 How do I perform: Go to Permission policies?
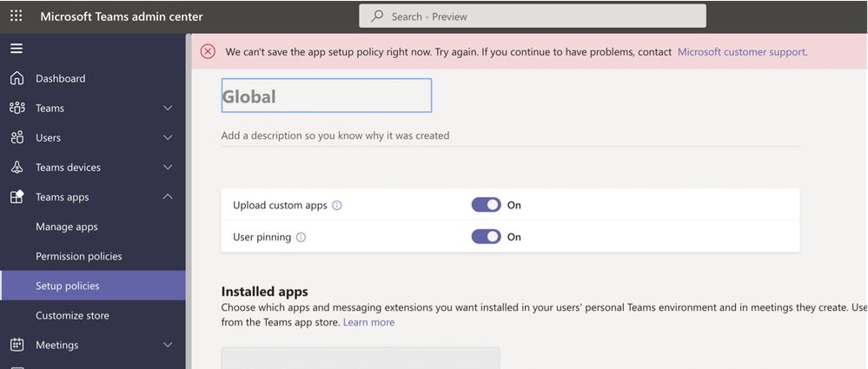click(79, 256)
